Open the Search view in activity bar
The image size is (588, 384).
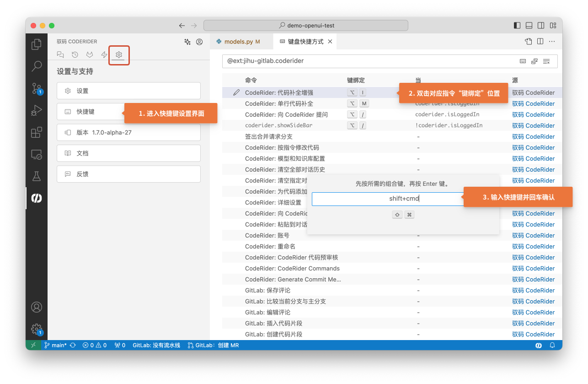coord(36,66)
